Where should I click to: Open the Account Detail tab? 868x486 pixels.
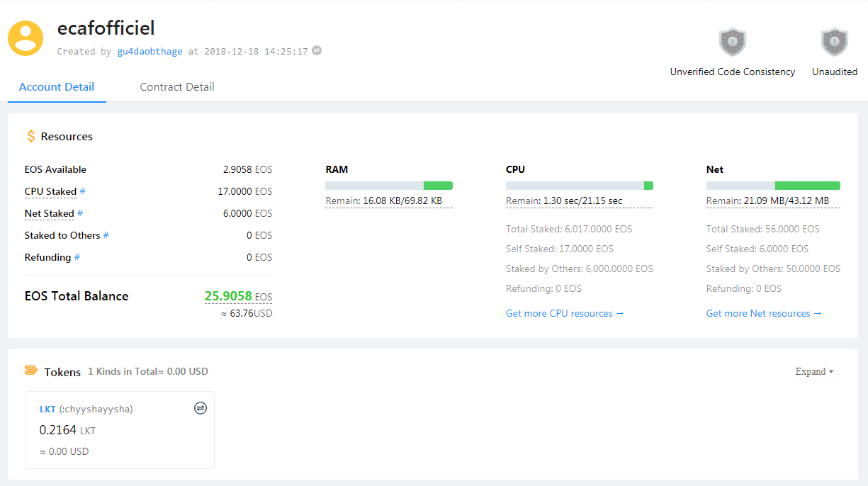57,87
